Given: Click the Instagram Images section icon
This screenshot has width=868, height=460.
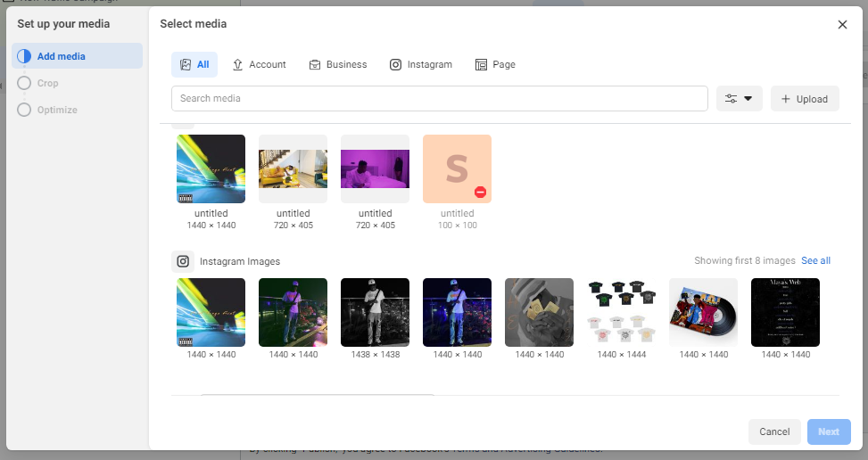Looking at the screenshot, I should coord(183,261).
